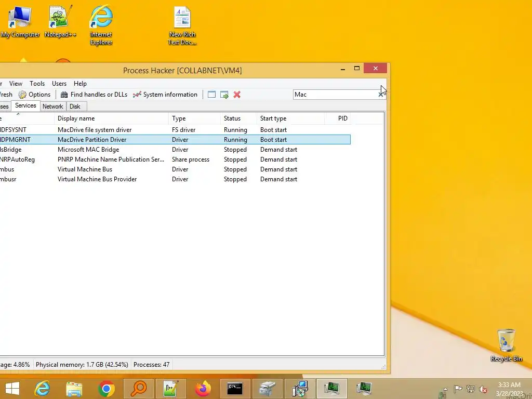Click find window and thread icon
Viewport: 532px width, 399px height.
tap(224, 95)
